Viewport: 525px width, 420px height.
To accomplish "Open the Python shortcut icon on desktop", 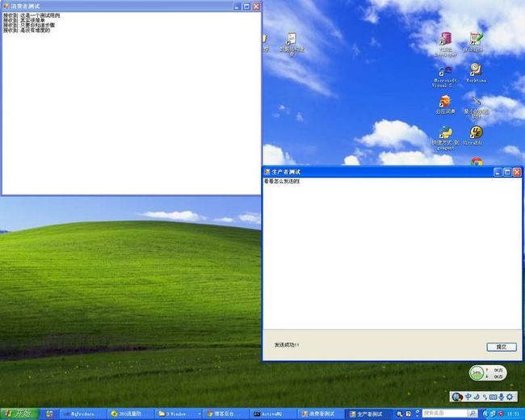I will [445, 137].
